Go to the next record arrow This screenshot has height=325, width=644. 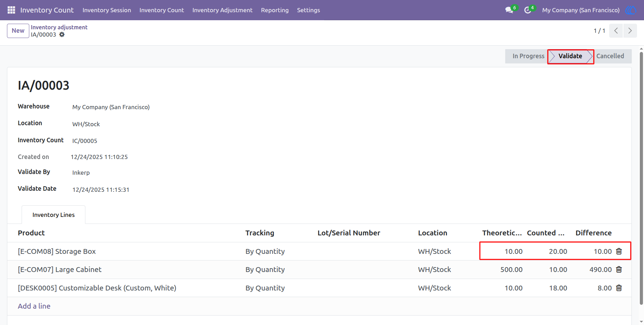tap(630, 31)
